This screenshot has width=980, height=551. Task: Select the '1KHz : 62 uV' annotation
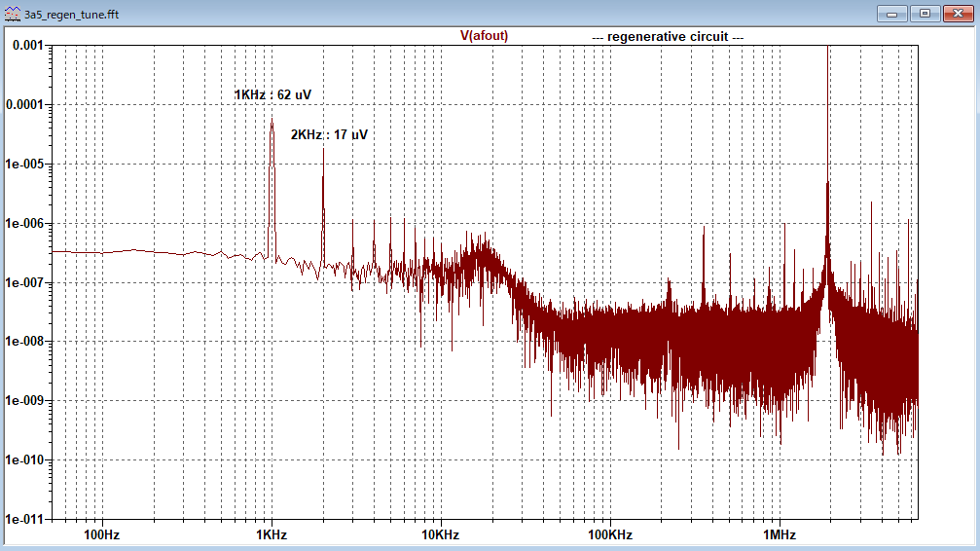pyautogui.click(x=272, y=94)
